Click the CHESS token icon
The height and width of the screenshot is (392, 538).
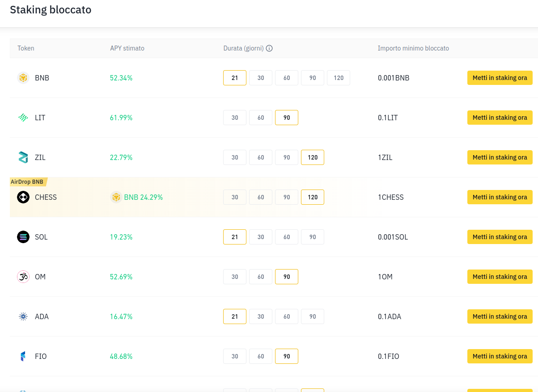click(23, 197)
